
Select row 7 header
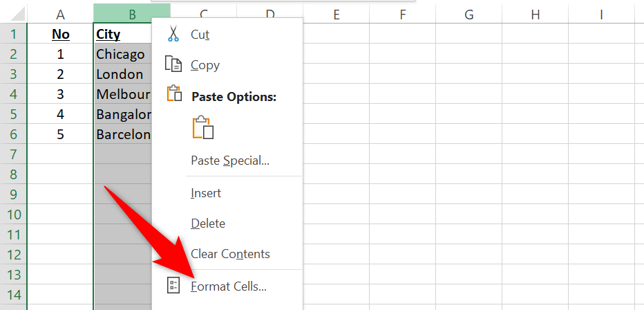13,153
